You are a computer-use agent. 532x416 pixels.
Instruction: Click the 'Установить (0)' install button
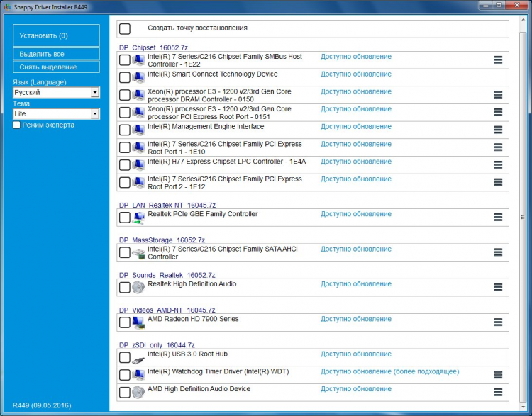(x=56, y=35)
